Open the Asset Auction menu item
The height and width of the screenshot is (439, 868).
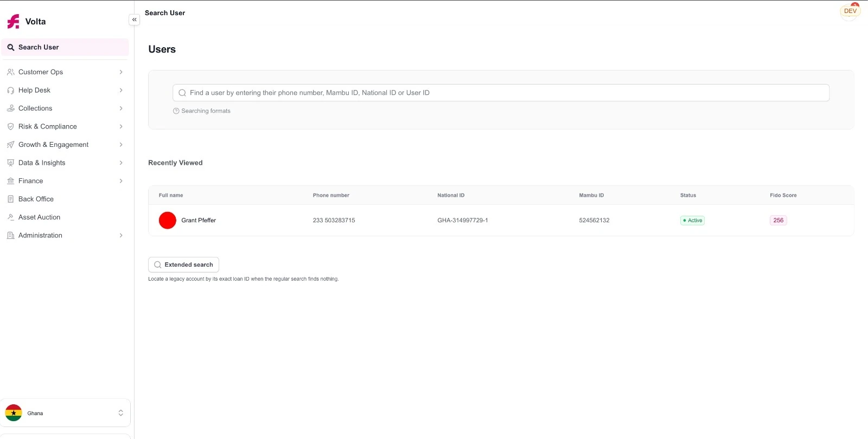point(65,217)
